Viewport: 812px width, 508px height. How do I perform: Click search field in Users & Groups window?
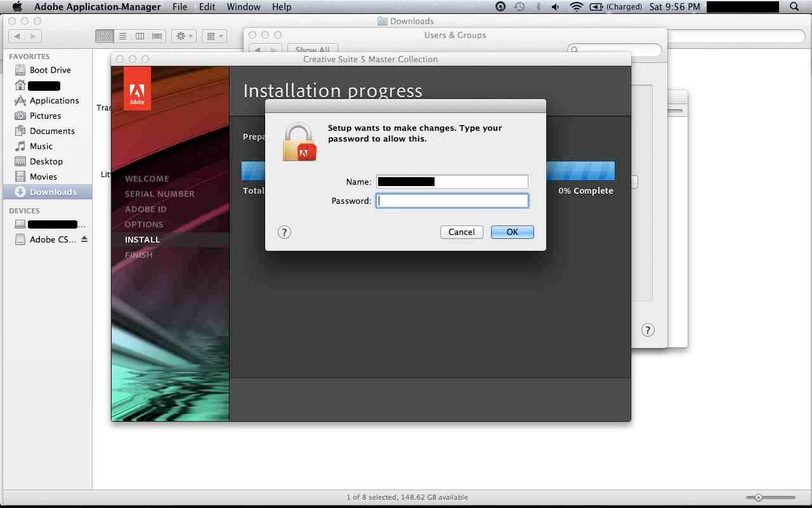[x=615, y=49]
